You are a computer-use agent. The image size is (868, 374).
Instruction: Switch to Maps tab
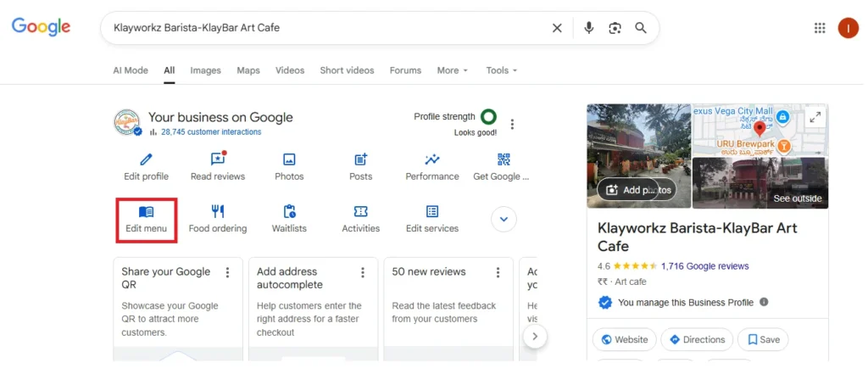(x=248, y=70)
